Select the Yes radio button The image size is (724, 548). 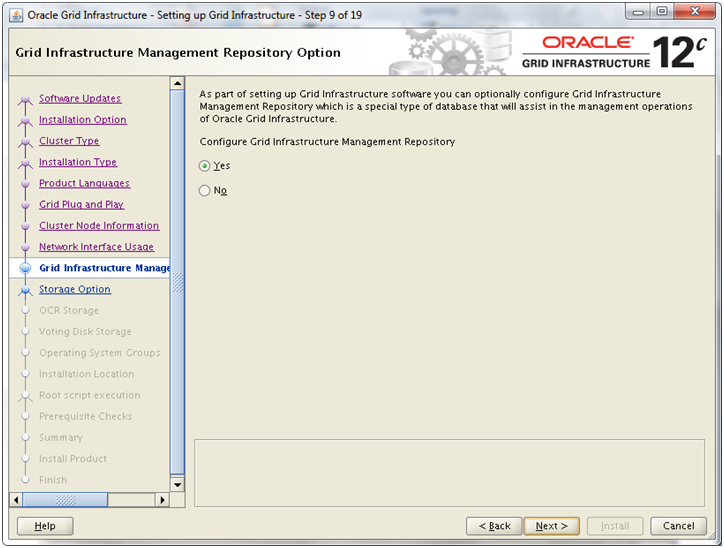[x=205, y=166]
